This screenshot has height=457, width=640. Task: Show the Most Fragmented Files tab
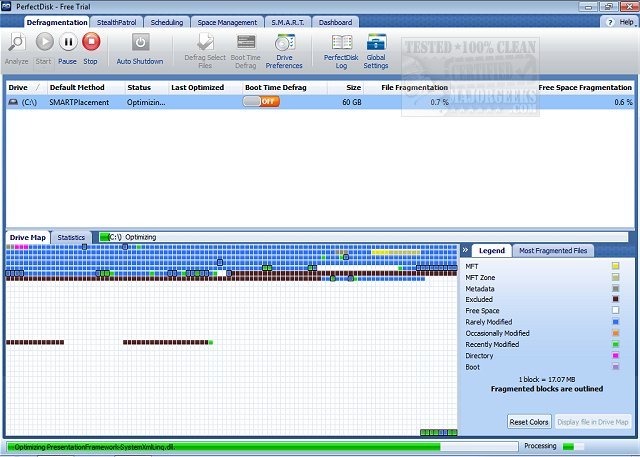tap(553, 250)
